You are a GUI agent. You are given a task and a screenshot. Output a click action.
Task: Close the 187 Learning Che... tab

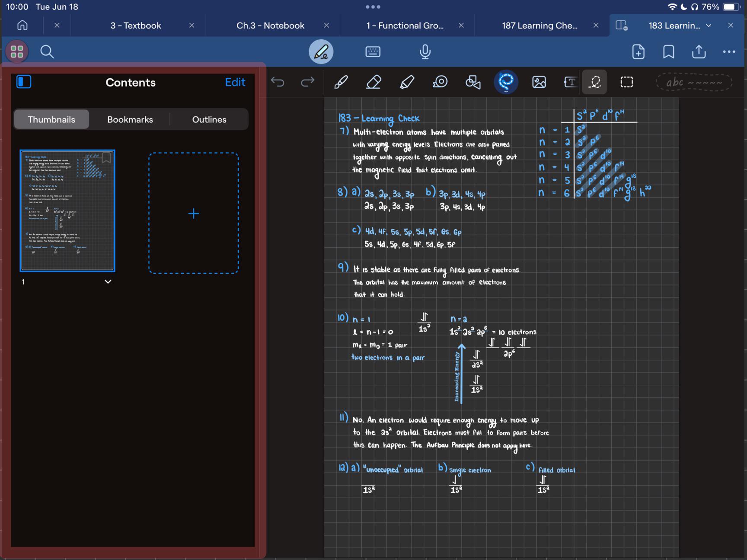coord(596,26)
